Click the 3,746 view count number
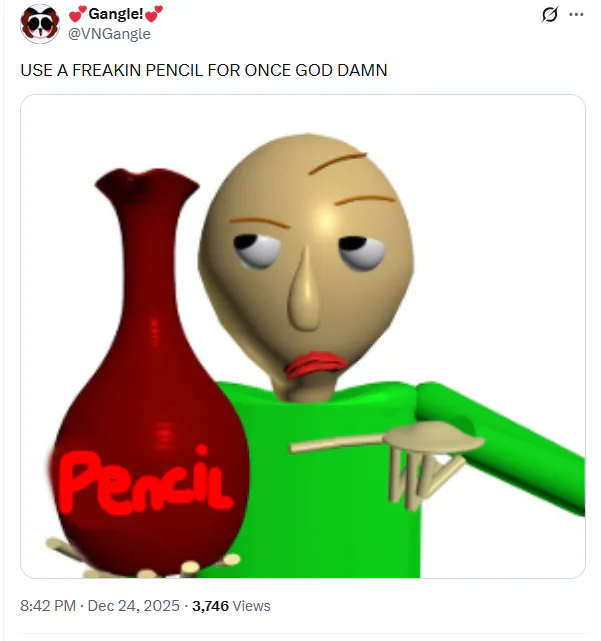The height and width of the screenshot is (641, 601). pyautogui.click(x=210, y=606)
